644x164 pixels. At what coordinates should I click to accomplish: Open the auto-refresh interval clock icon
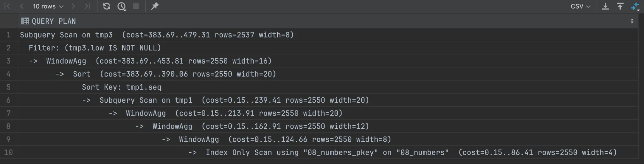(122, 6)
